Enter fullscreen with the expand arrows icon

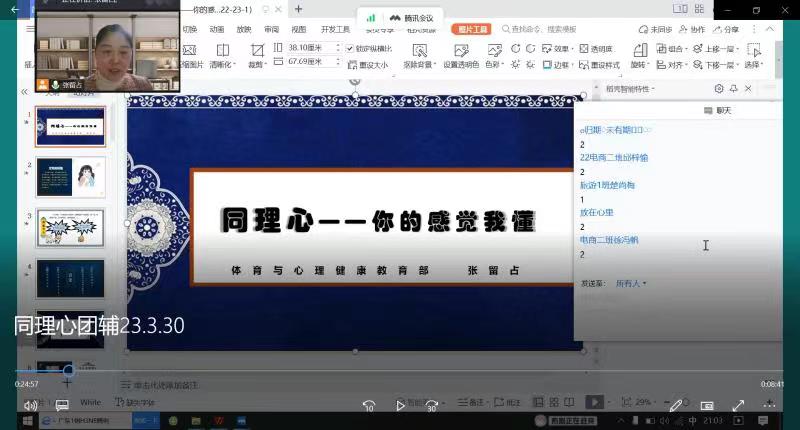pyautogui.click(x=739, y=405)
